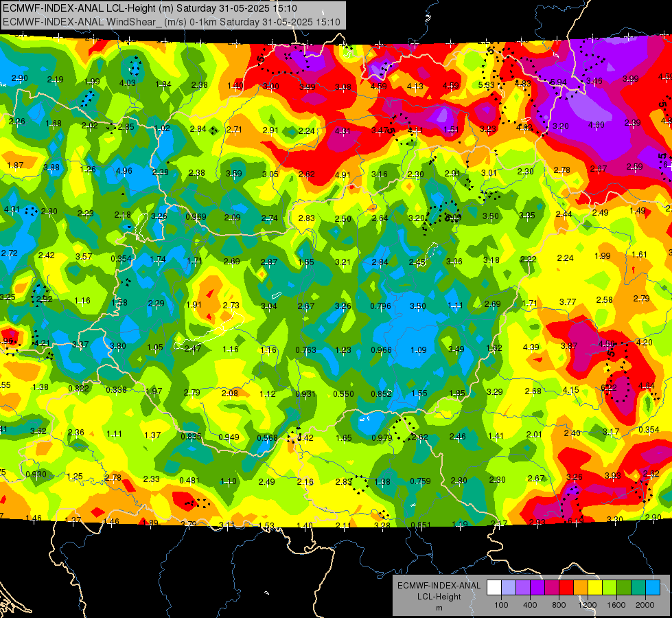672x618 pixels.
Task: Click the teal legend swatch
Action: (638, 588)
